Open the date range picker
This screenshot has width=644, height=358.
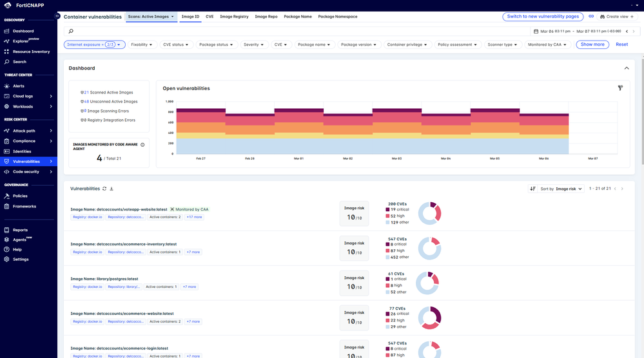577,31
